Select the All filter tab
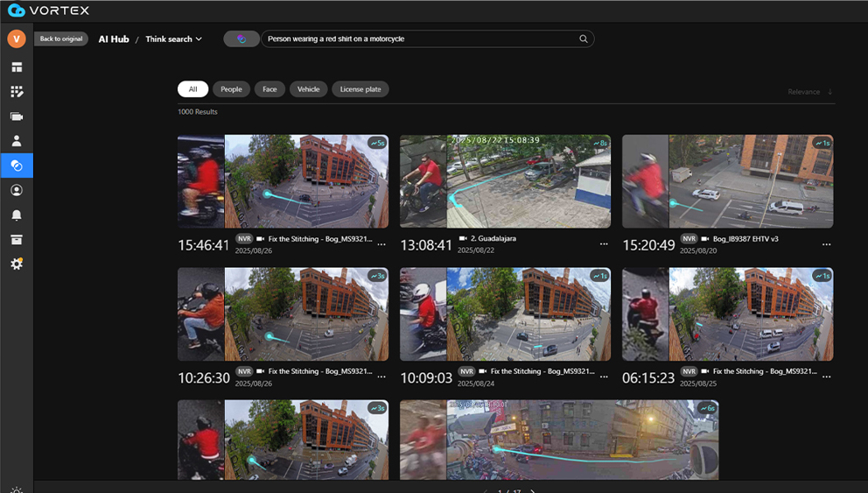Image resolution: width=868 pixels, height=493 pixels. pos(192,89)
